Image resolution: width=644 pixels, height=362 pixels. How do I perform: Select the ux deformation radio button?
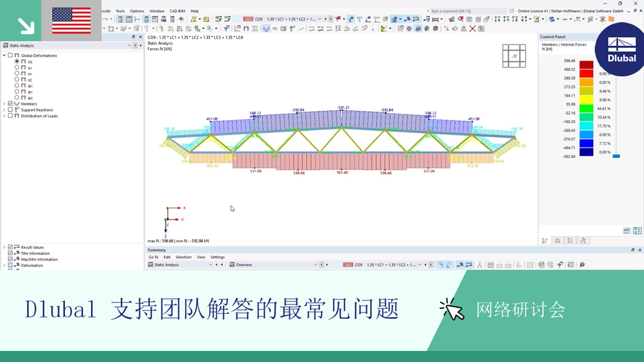click(17, 67)
